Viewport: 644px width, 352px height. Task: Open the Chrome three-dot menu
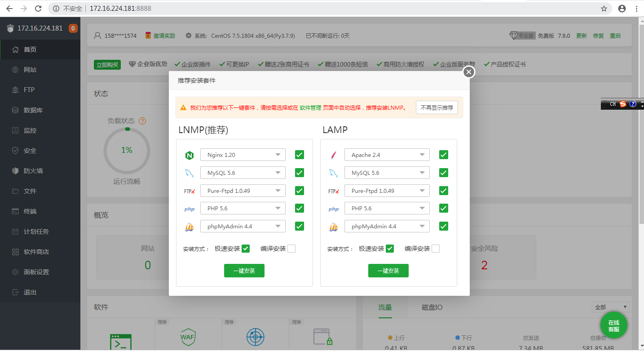tap(637, 9)
